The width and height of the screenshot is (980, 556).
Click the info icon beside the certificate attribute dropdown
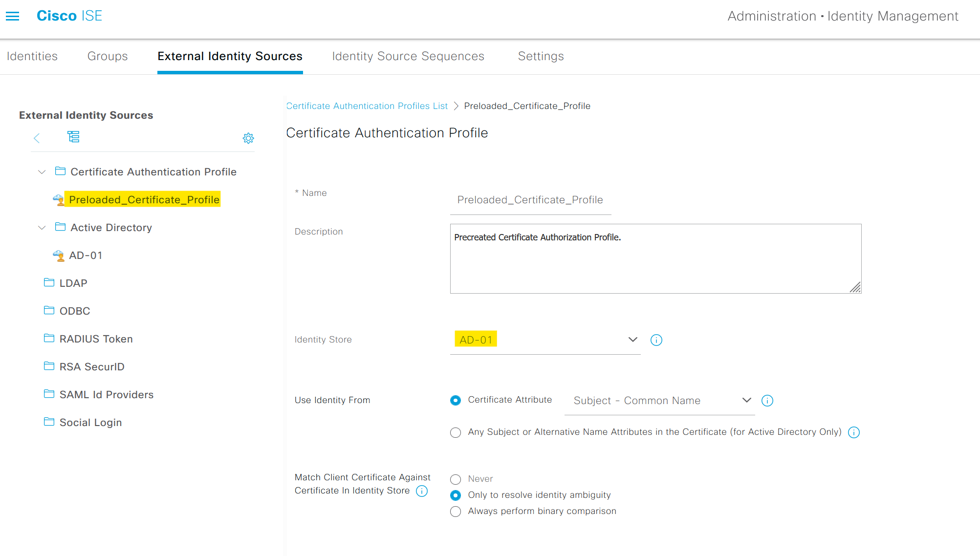coord(767,401)
